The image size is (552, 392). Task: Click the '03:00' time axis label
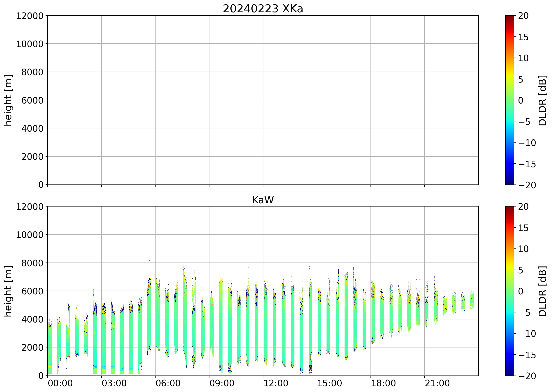click(114, 383)
